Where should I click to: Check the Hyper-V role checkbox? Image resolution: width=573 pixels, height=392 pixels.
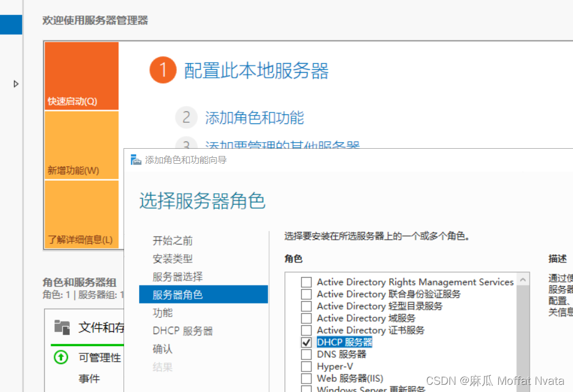[306, 367]
